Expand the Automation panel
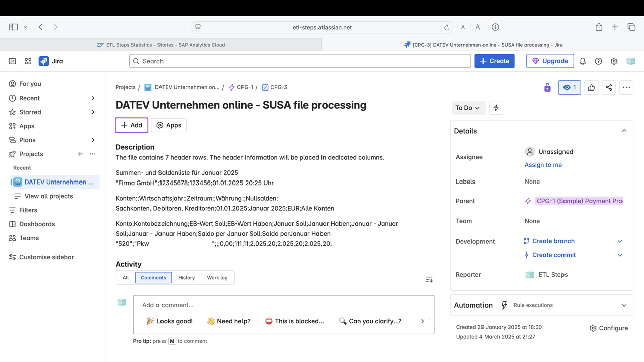This screenshot has height=362, width=644. point(624,305)
